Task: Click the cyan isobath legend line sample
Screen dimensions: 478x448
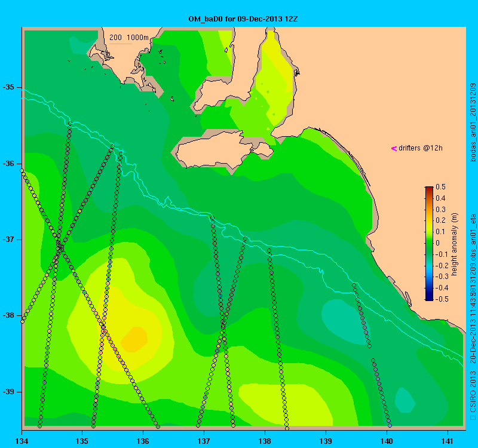Action: 121,44
